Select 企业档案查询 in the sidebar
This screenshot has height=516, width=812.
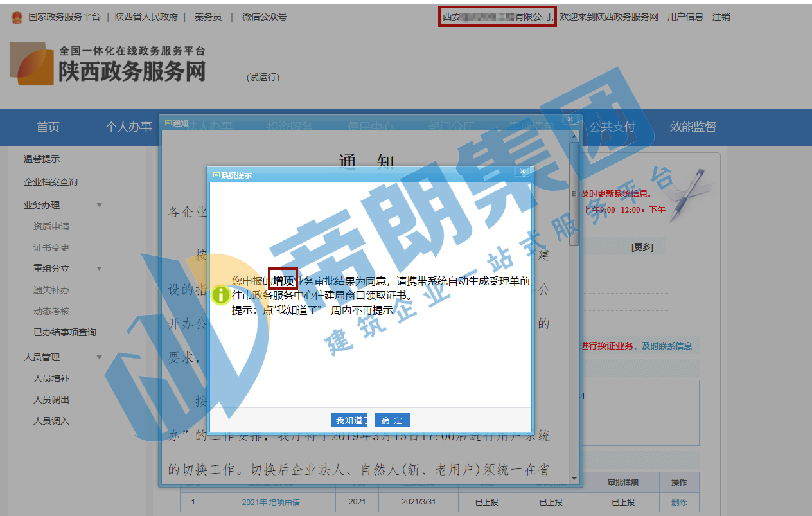click(51, 182)
